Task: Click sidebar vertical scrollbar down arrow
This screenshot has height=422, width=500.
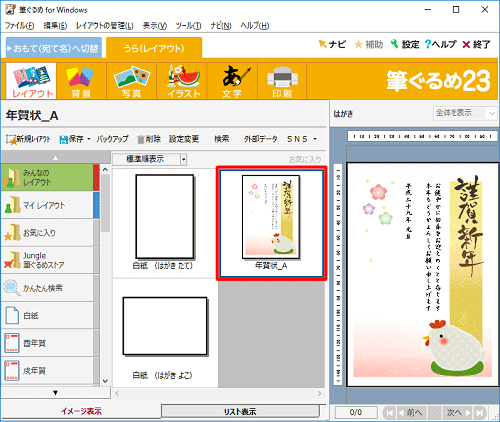Action: pyautogui.click(x=105, y=381)
